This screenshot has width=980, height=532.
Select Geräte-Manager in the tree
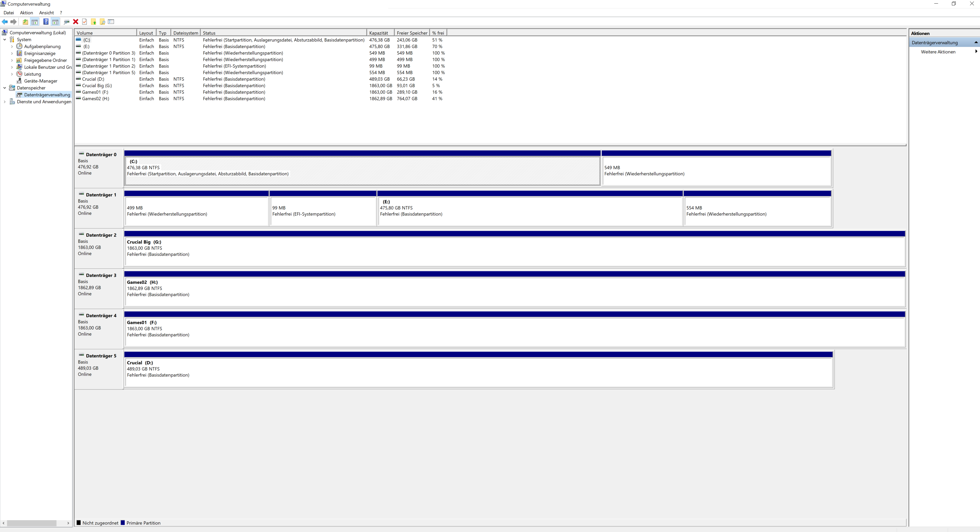click(x=40, y=81)
